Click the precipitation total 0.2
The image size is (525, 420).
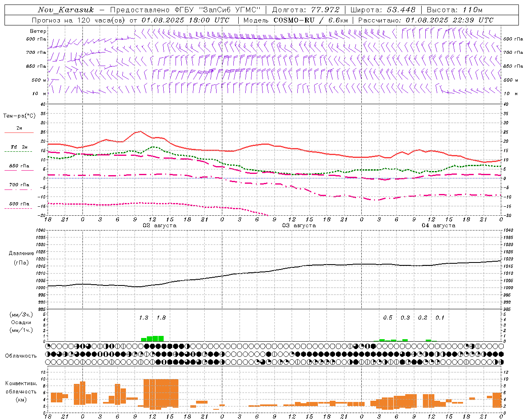pos(422,318)
